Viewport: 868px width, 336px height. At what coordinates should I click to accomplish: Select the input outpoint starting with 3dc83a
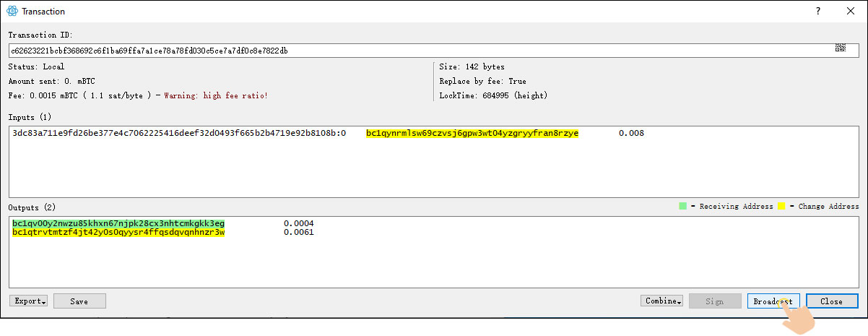179,133
